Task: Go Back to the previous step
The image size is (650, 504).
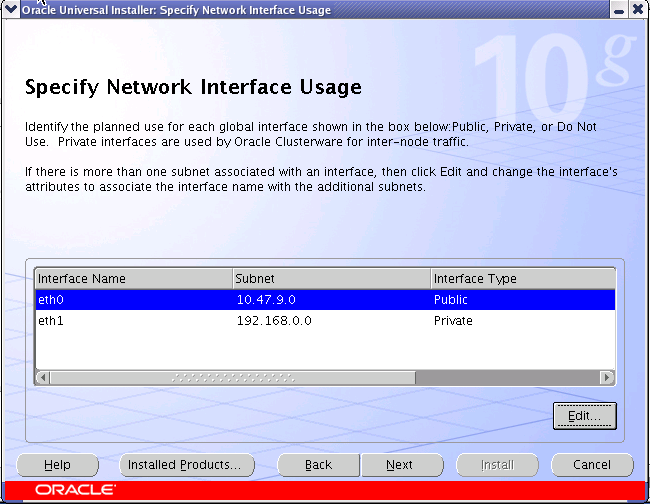Action: (x=318, y=465)
